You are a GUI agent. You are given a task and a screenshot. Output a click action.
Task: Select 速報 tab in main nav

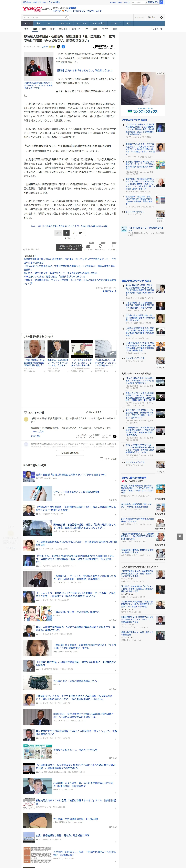(x=38, y=23)
